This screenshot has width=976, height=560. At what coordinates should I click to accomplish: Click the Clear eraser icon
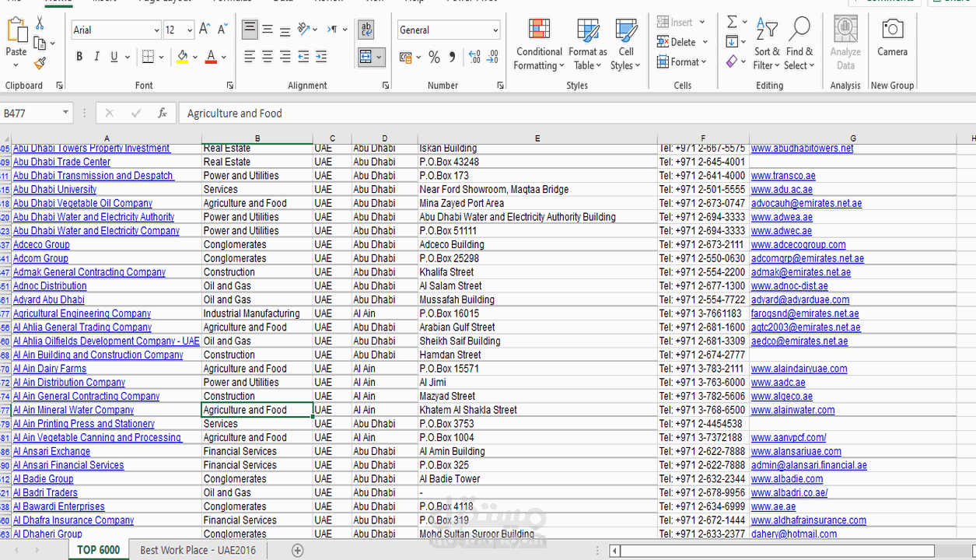click(x=732, y=61)
